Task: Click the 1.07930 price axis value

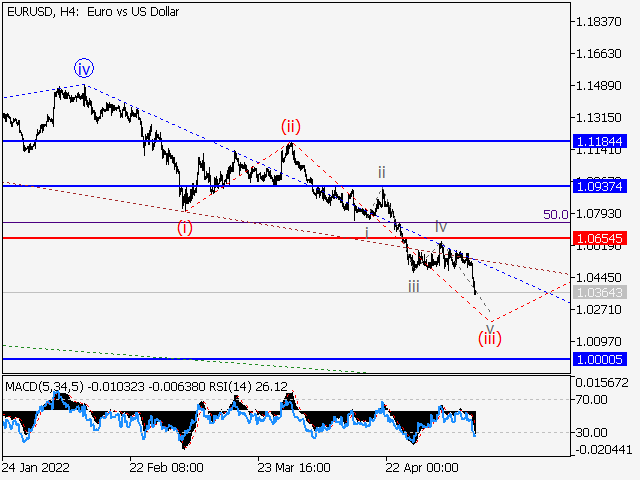Action: 599,213
